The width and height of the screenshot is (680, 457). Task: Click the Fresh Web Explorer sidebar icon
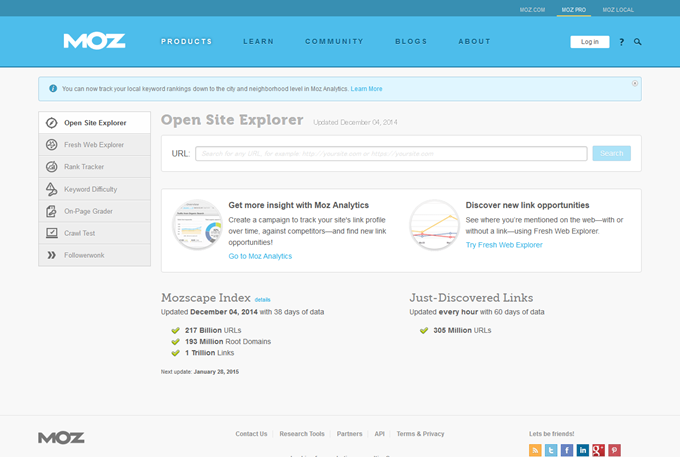point(52,145)
